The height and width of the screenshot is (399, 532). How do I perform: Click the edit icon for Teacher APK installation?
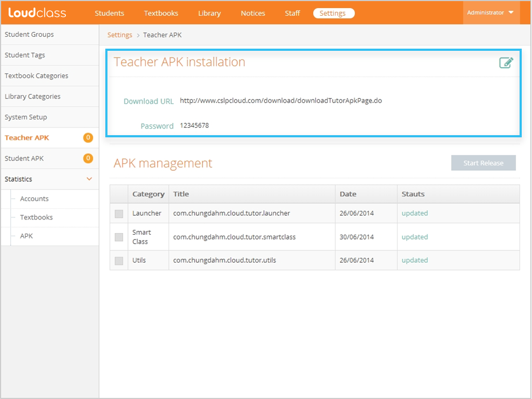[506, 63]
